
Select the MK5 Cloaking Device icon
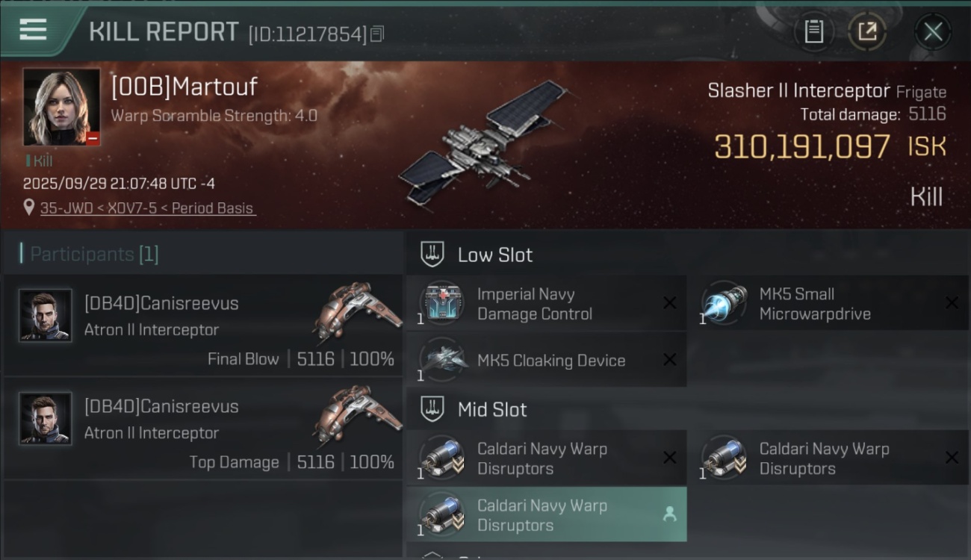click(441, 360)
